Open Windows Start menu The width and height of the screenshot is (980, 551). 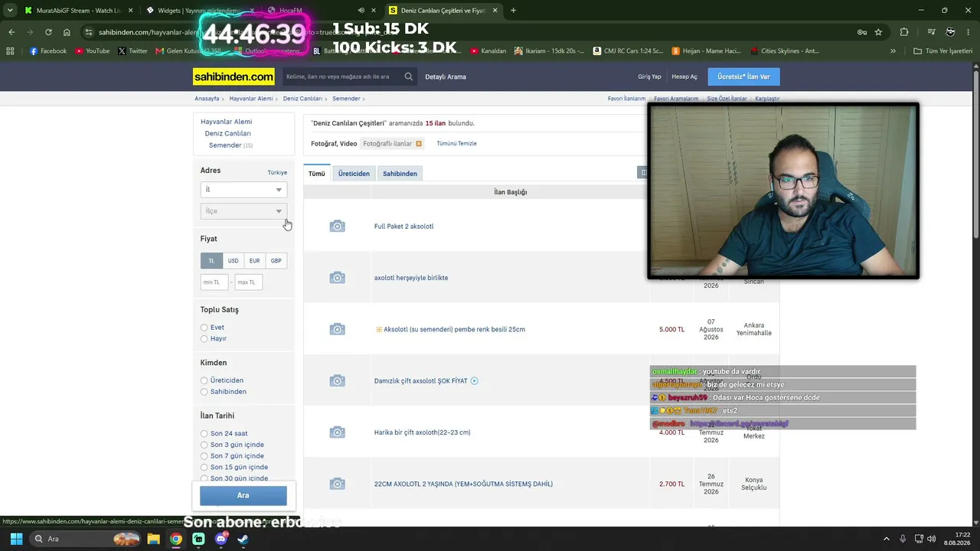16,539
